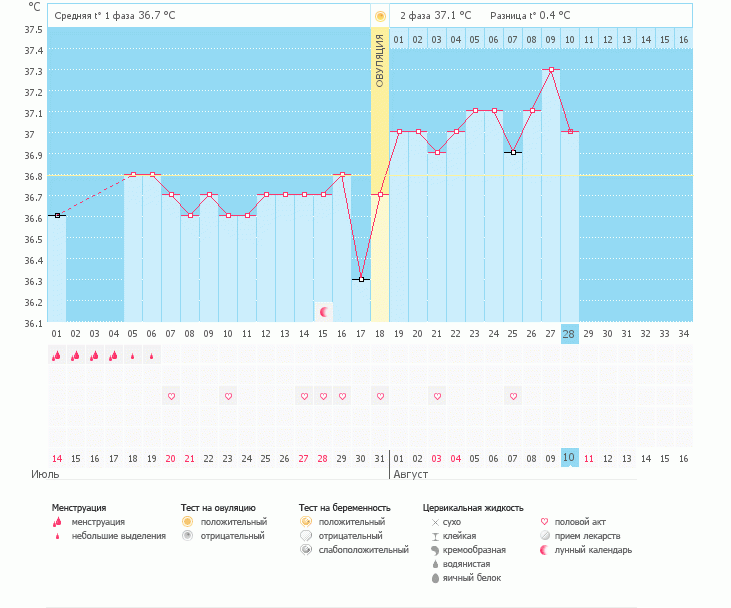Click the 'яичный белок' legend icon

click(435, 578)
